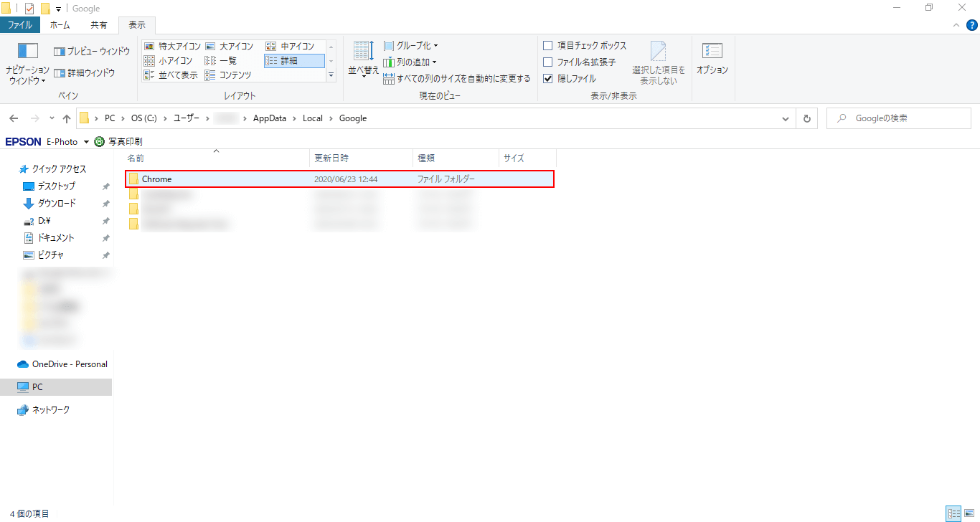Viewport: 980px width, 522px height.
Task: Click すべての列のサイズを自動的に変更する
Action: (457, 79)
